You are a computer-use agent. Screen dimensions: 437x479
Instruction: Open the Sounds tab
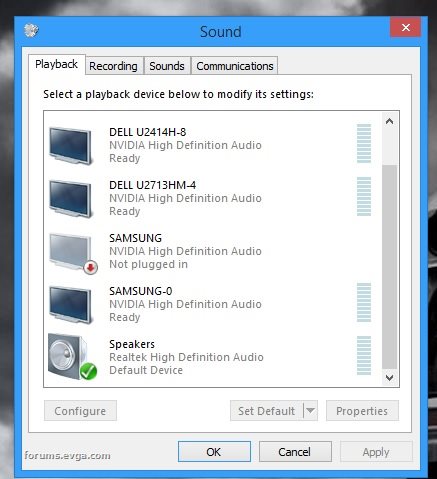coord(167,66)
